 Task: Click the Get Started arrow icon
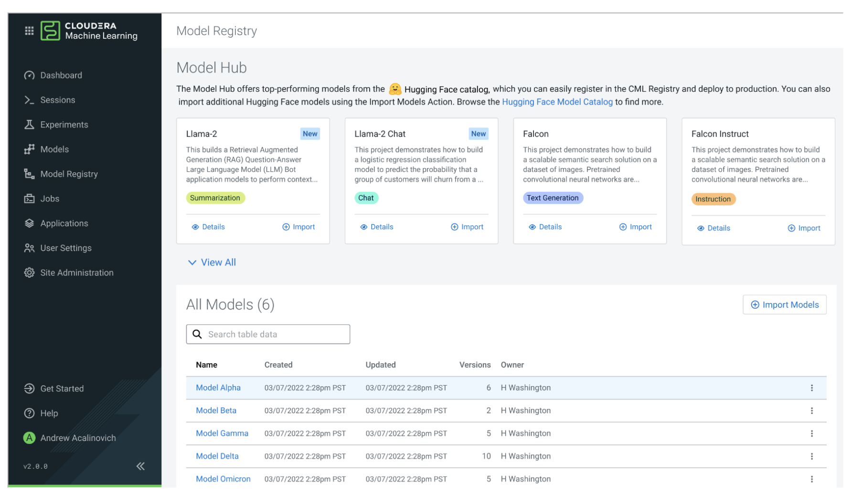point(29,389)
